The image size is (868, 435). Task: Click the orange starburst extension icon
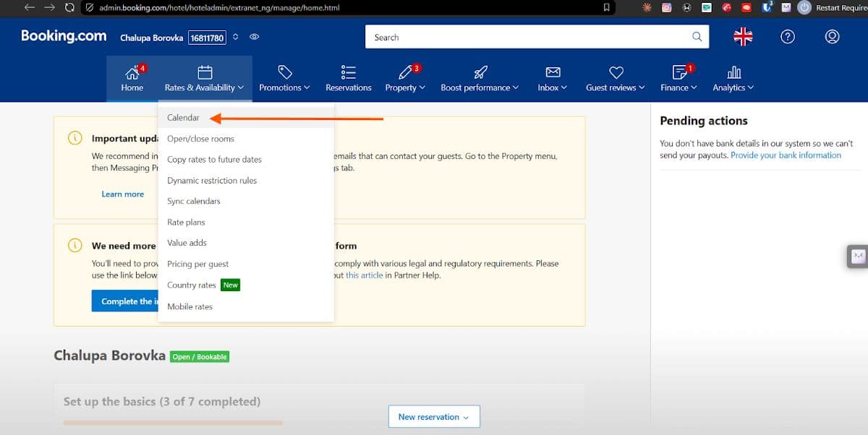pos(647,7)
